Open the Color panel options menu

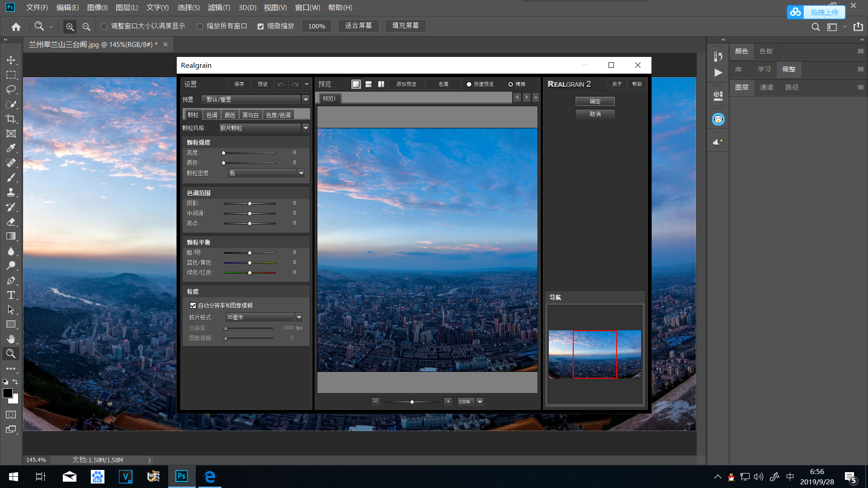tap(860, 51)
